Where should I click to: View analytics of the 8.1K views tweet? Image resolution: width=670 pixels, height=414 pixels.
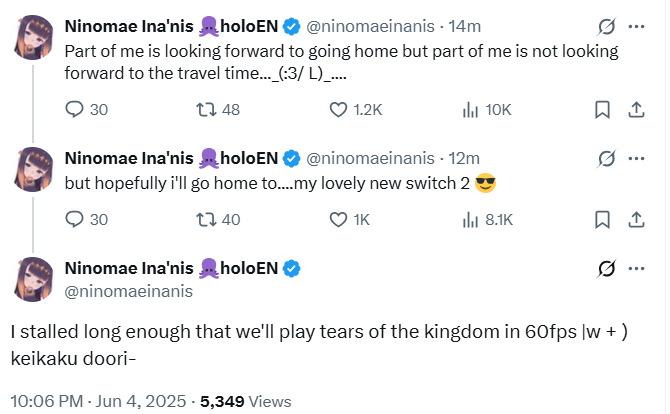coord(468,219)
